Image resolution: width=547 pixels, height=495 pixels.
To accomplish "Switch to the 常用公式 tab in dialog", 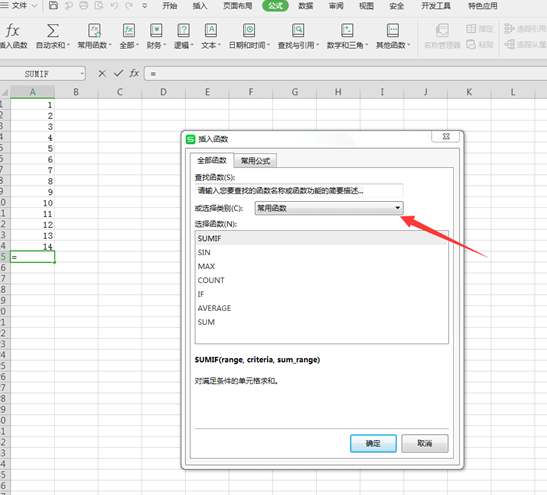I will point(255,161).
